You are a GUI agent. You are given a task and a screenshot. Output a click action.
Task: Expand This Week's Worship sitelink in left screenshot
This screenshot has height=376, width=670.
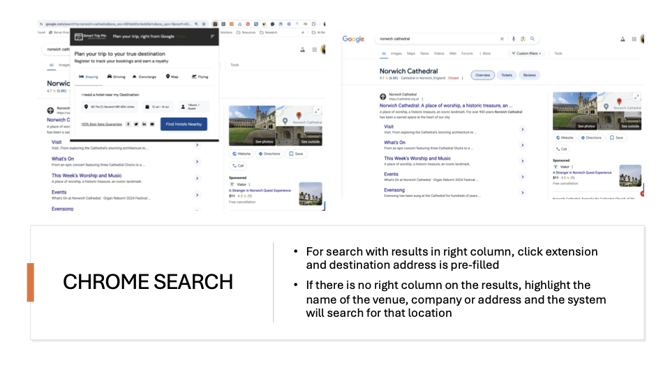pos(197,178)
